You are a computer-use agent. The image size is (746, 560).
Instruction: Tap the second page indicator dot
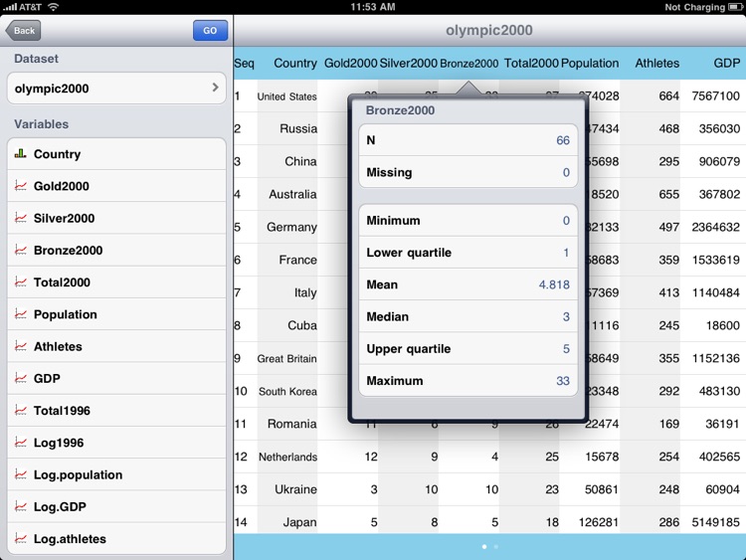(x=495, y=547)
